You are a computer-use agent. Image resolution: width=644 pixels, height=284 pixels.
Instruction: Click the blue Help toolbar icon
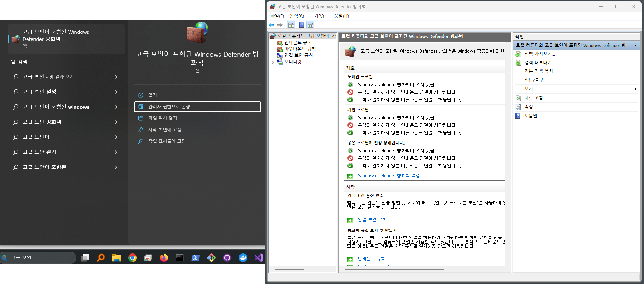(x=302, y=25)
